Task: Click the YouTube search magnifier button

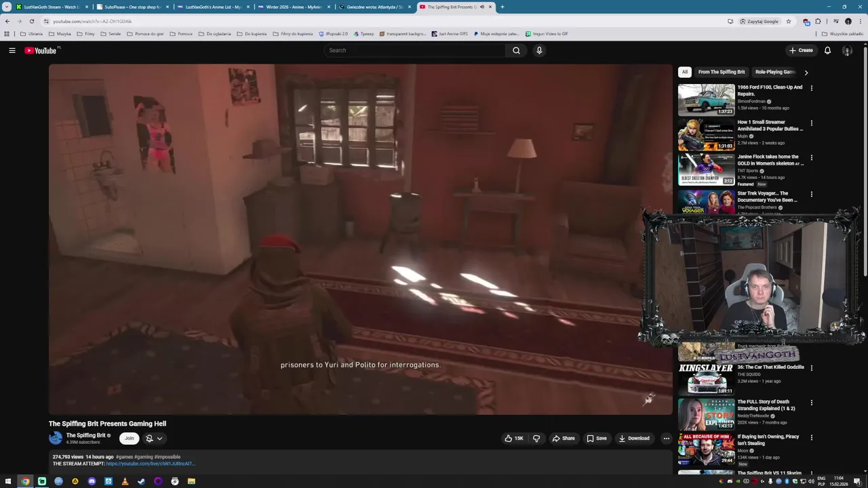Action: pos(516,50)
